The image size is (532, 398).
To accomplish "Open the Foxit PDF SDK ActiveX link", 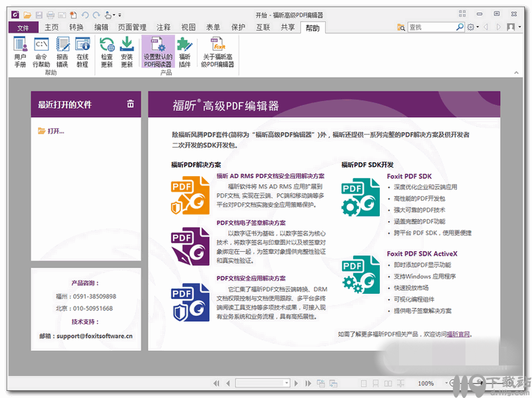I will pos(422,254).
